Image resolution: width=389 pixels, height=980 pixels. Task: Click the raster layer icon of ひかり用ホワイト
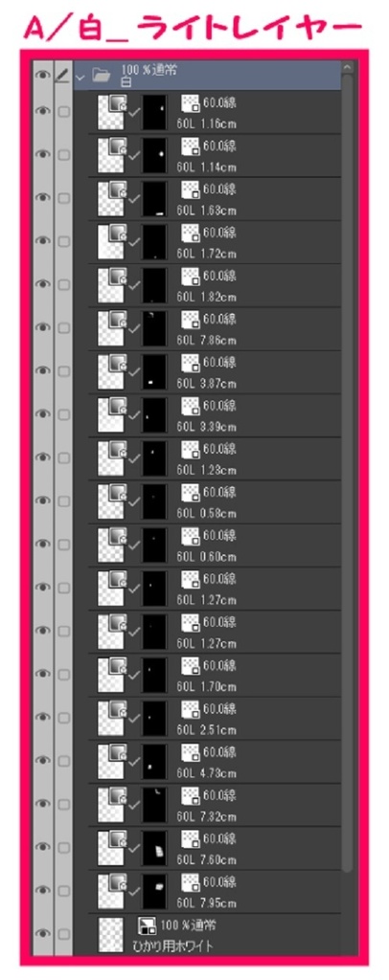click(x=148, y=925)
